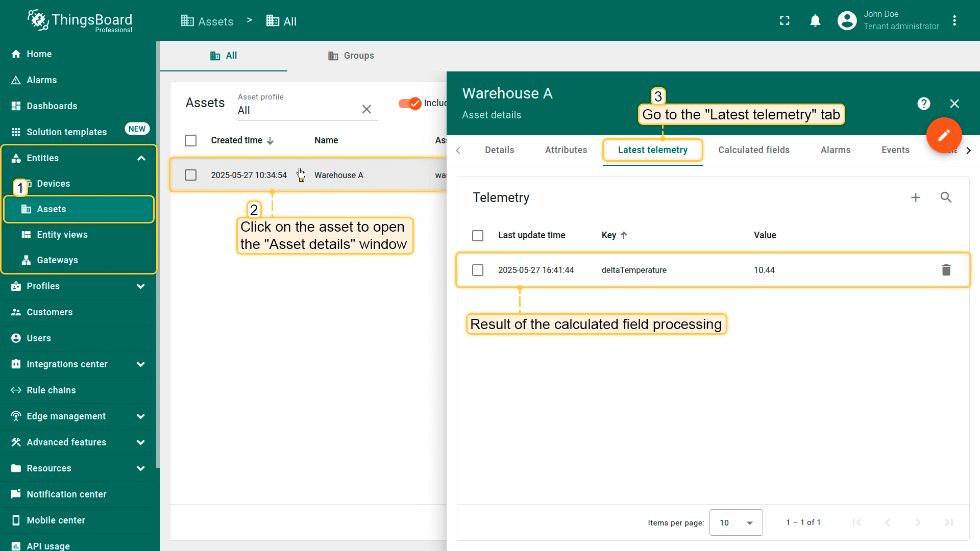Open telemetry search magnifier icon
980x551 pixels.
pos(946,197)
